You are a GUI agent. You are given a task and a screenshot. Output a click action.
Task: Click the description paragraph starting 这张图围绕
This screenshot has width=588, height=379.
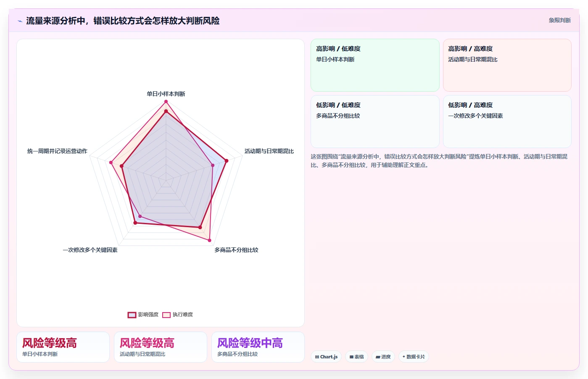point(439,161)
